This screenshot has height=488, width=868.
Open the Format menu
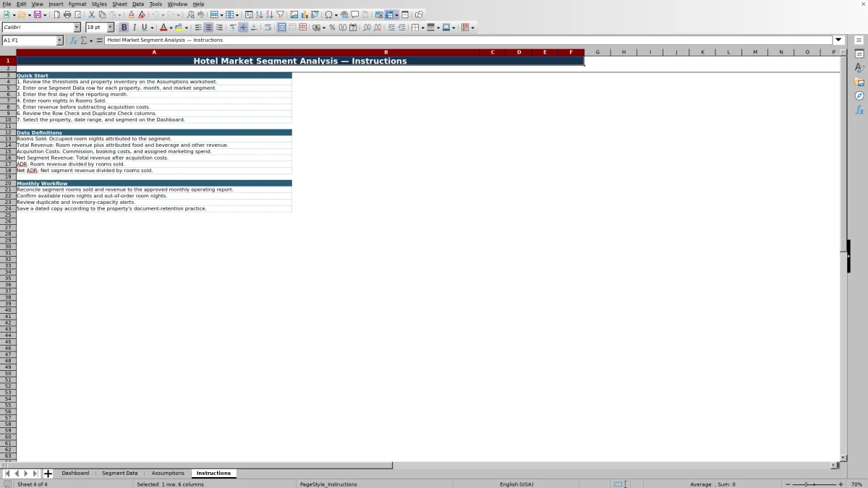(77, 4)
